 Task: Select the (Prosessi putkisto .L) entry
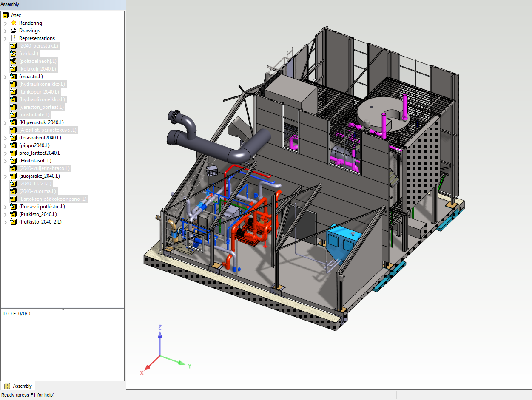click(42, 207)
